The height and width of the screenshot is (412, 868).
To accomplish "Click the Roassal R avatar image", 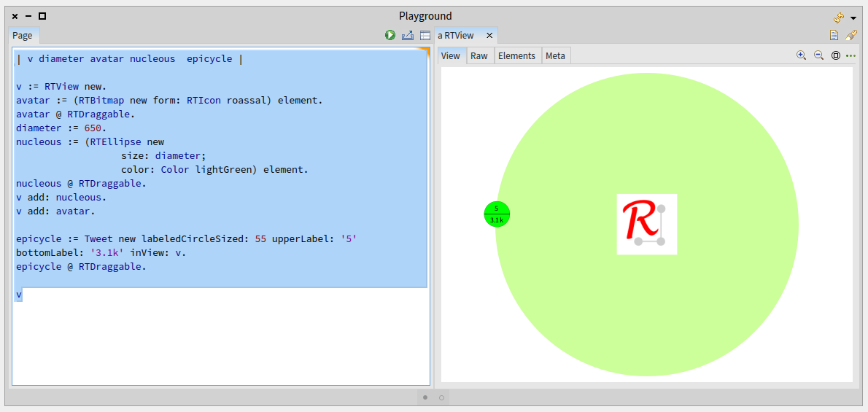I will [x=646, y=224].
